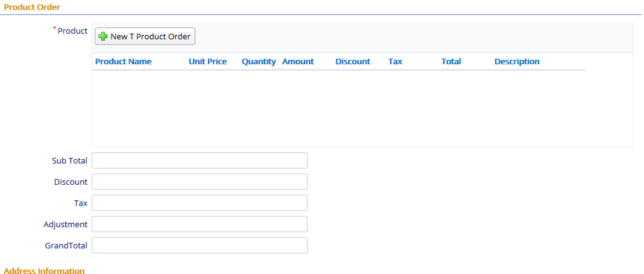Click the Sub Total label
This screenshot has width=644, height=274.
point(69,160)
